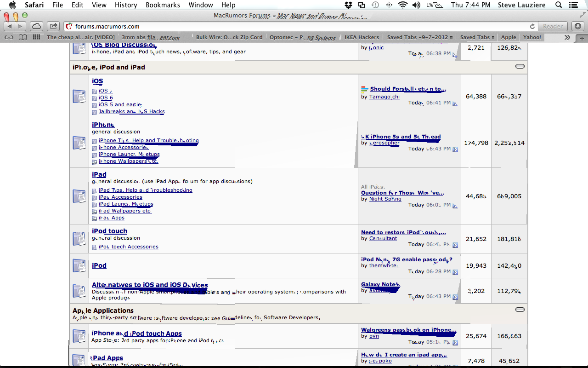
Task: Open iPad Wallpapers etc subforum
Action: (125, 211)
